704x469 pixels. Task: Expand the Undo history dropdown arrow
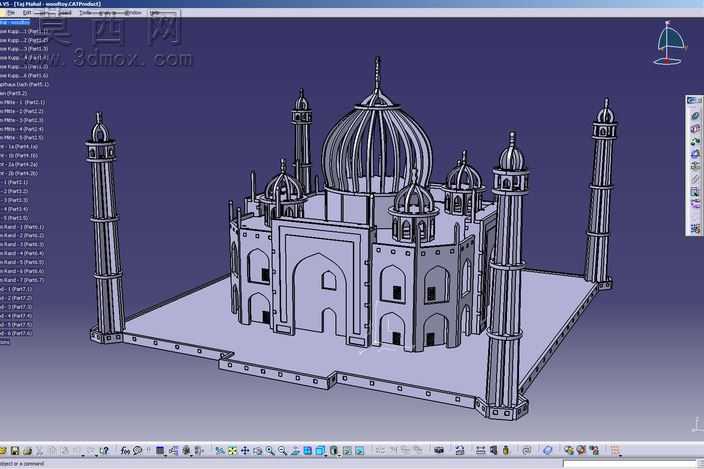click(x=83, y=456)
